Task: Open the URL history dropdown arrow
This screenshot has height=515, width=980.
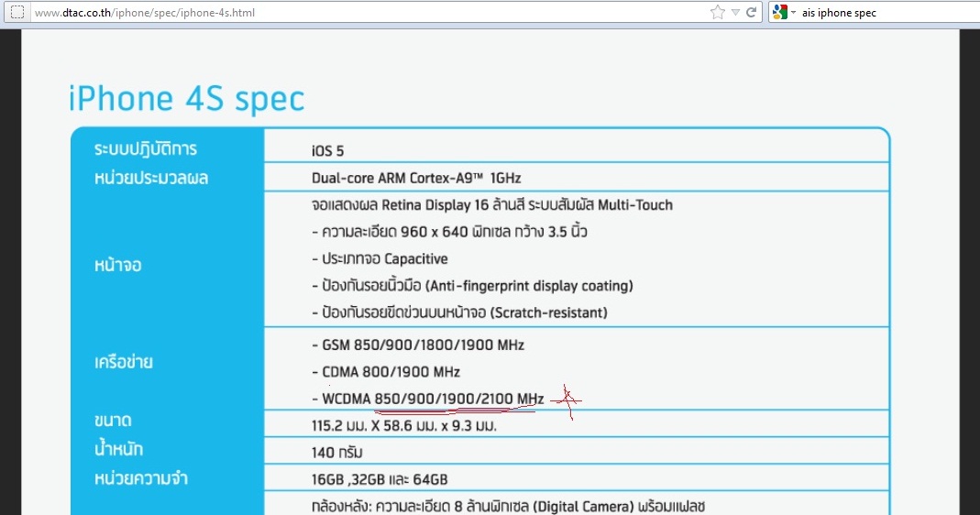Action: (735, 13)
